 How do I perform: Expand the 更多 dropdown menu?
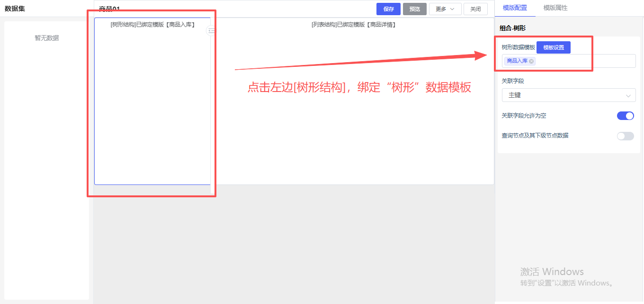[445, 9]
